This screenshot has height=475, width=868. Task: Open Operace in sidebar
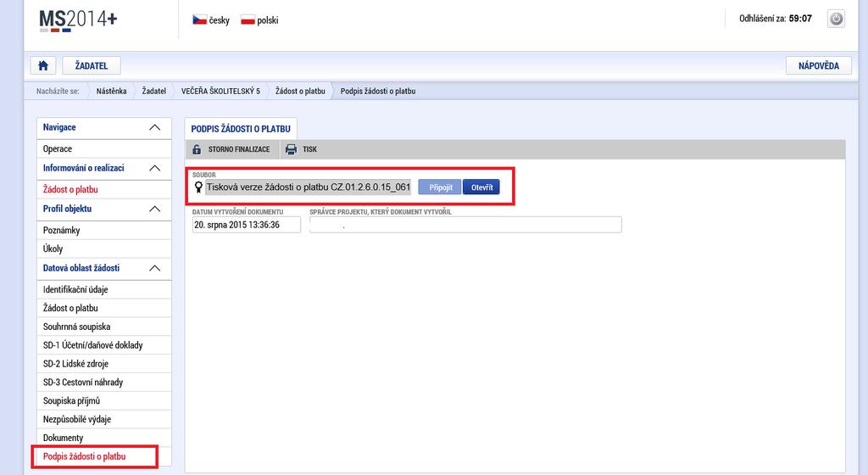coord(104,148)
